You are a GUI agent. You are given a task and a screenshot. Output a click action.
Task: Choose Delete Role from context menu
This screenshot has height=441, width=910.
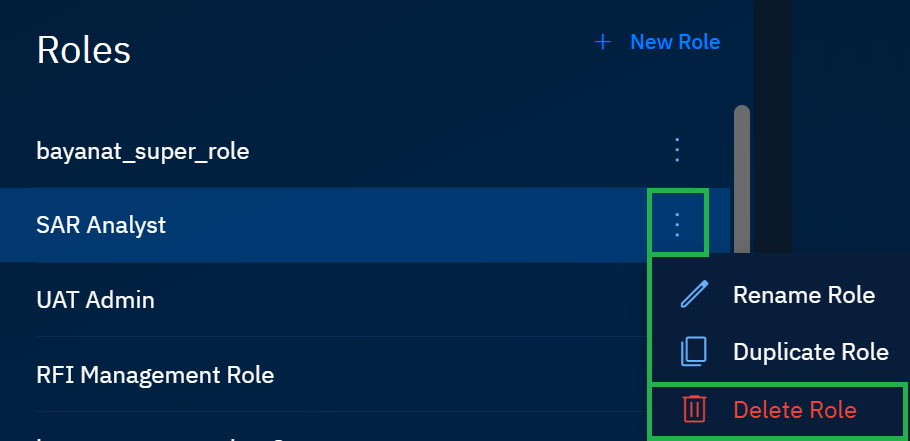(x=794, y=410)
